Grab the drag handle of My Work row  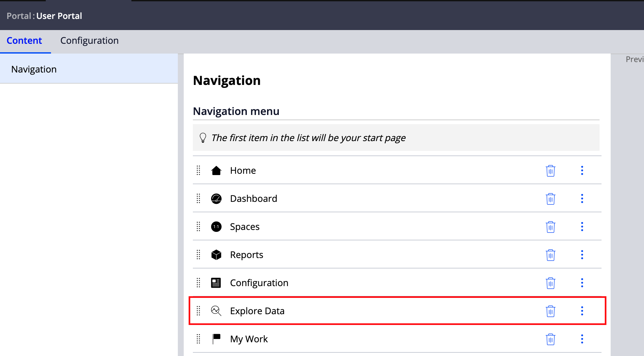point(198,339)
